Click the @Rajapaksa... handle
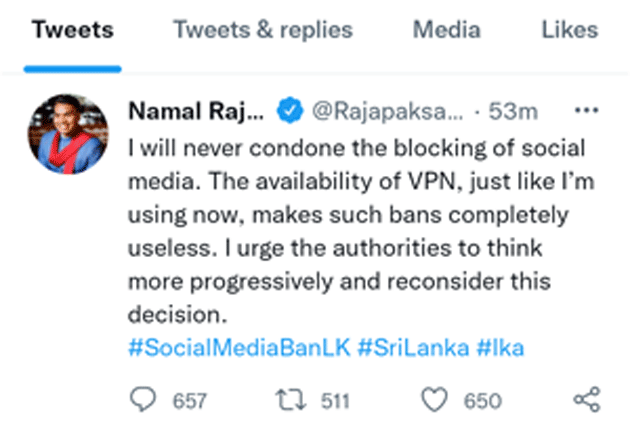630x433 pixels. tap(388, 111)
